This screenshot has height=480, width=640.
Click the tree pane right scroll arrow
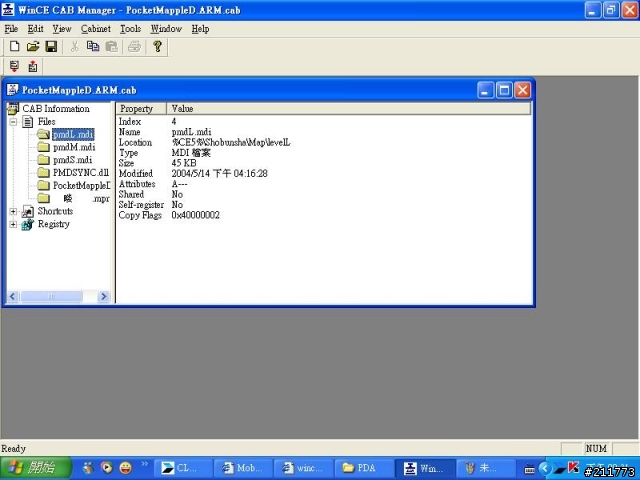coord(104,296)
